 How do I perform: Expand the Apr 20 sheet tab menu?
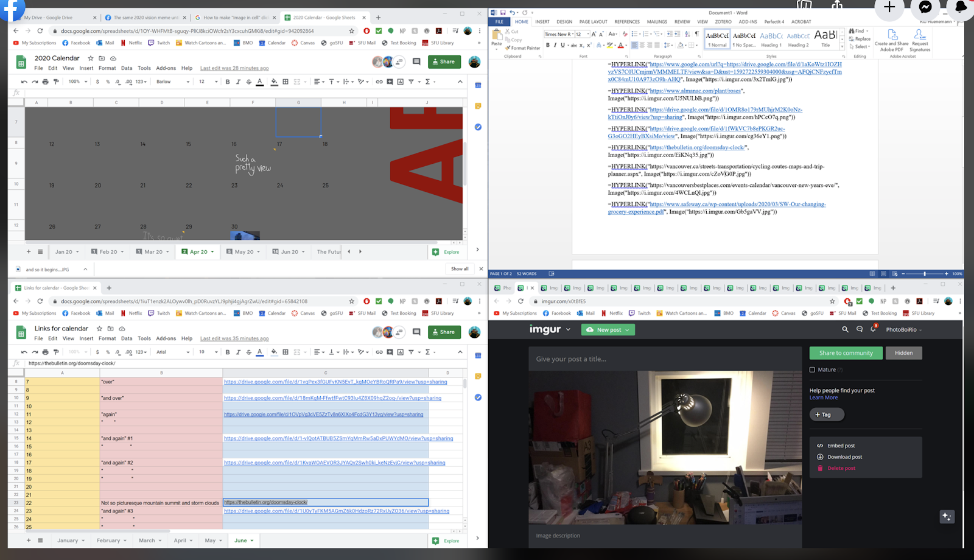click(x=212, y=252)
